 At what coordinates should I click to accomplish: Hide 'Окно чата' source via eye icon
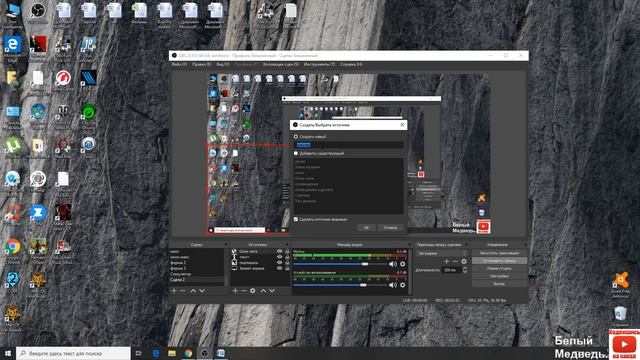[280, 252]
